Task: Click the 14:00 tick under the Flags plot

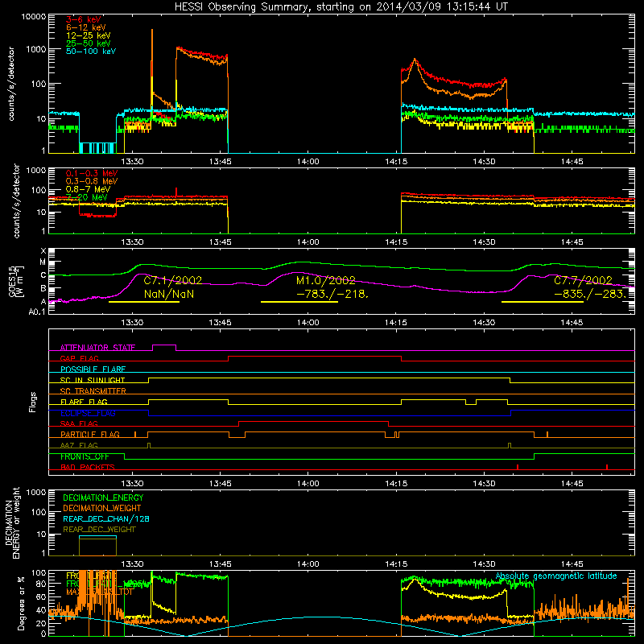Action: click(308, 484)
